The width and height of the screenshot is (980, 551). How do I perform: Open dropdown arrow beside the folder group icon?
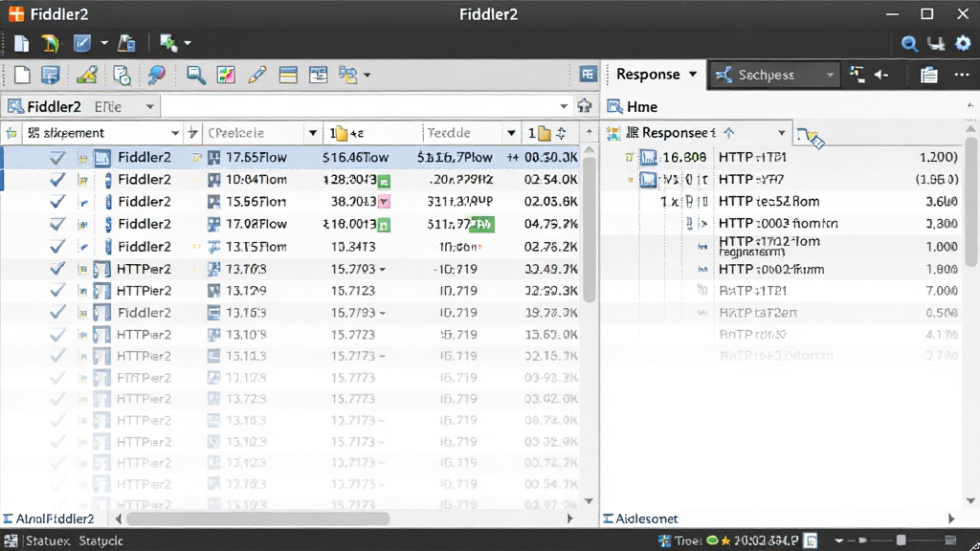coord(367,76)
